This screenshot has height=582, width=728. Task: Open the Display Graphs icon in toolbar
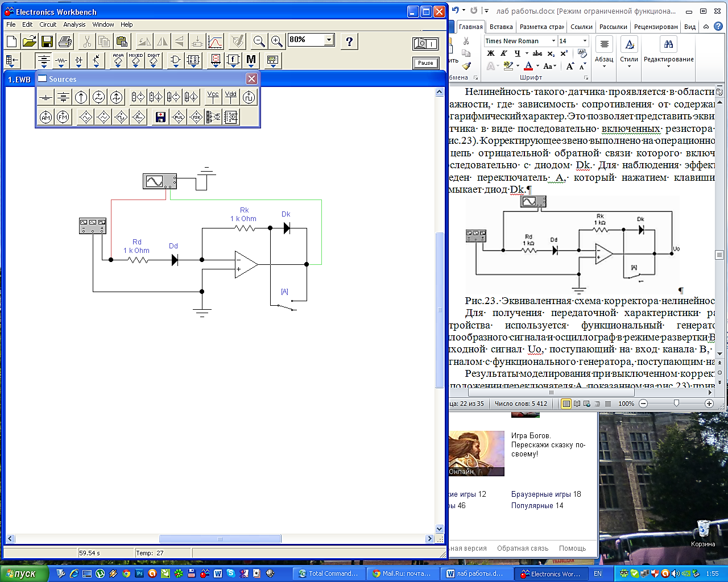click(215, 41)
